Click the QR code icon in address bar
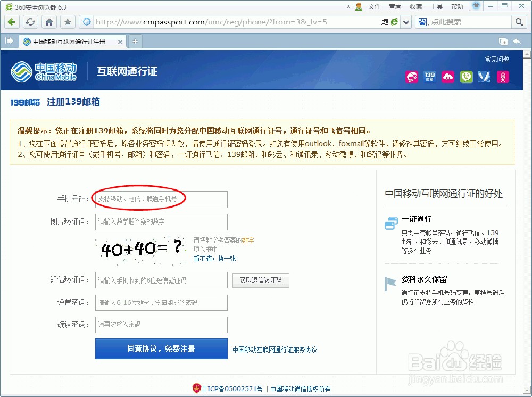Viewport: 532px width, 397px height. (384, 22)
